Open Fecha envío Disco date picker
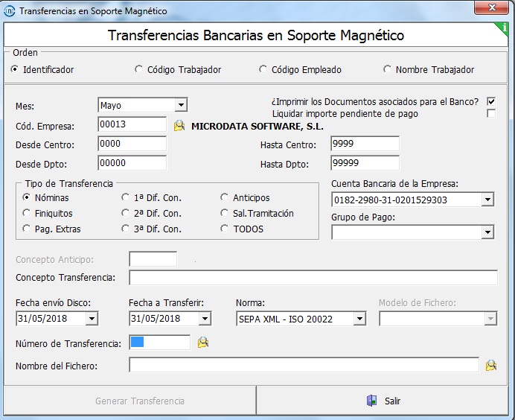Screen dimensions: 515x420 (x=92, y=319)
